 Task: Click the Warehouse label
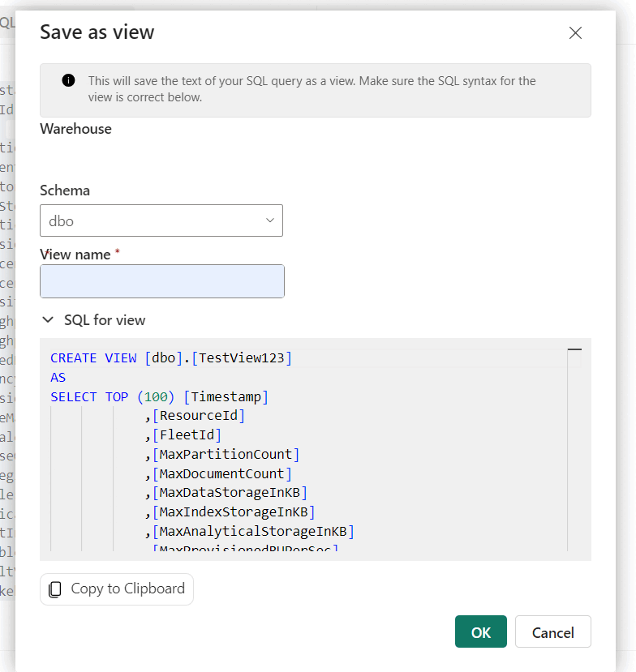pos(75,128)
